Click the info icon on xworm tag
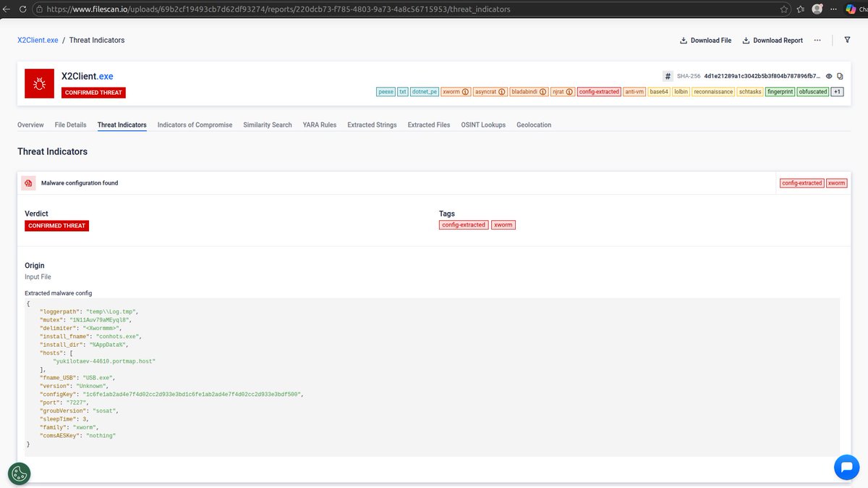868x488 pixels. pos(466,92)
